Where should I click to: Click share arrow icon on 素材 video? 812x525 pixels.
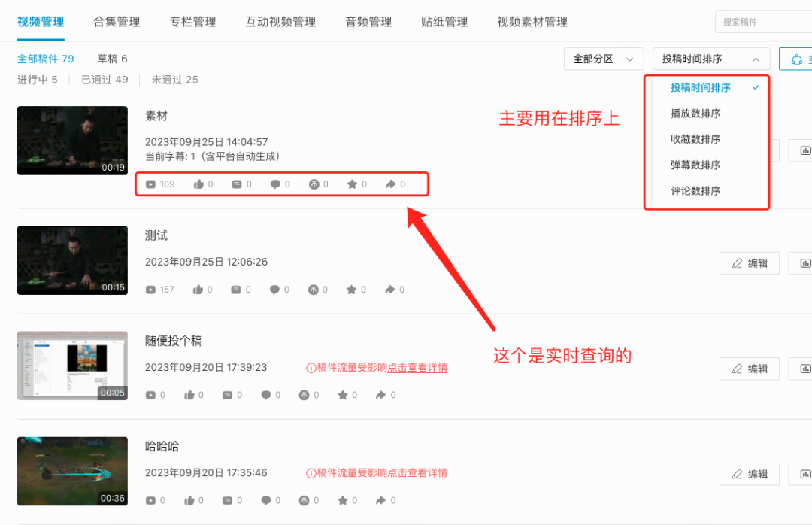tap(391, 184)
